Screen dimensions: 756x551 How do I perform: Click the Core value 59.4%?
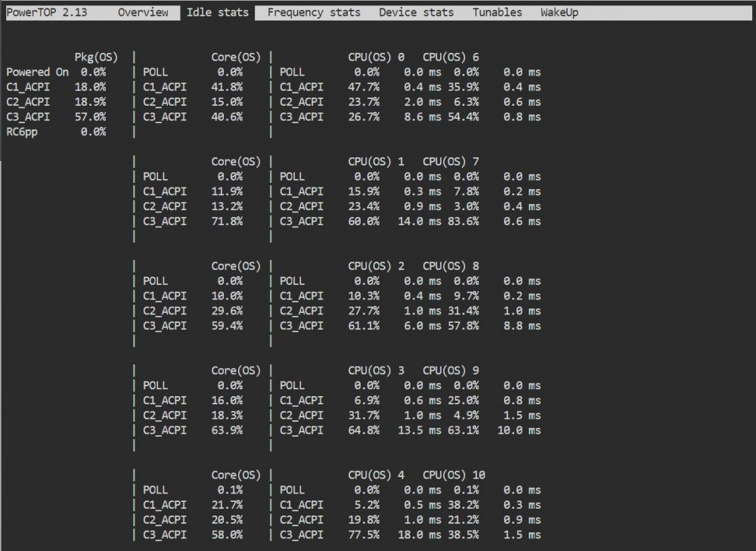(x=227, y=327)
